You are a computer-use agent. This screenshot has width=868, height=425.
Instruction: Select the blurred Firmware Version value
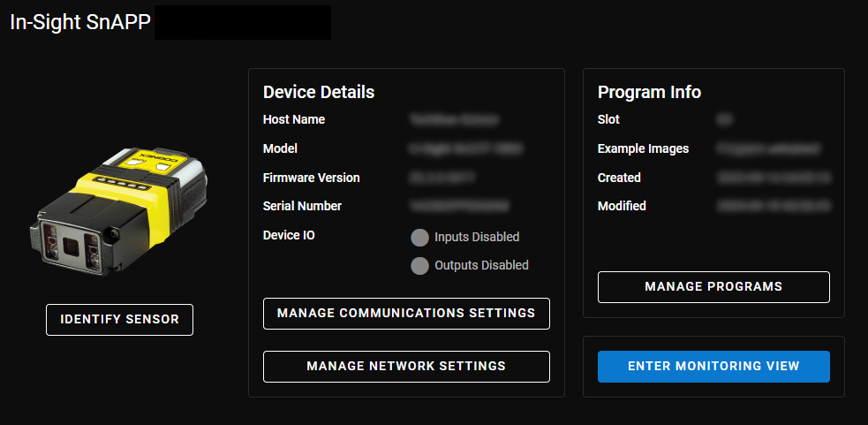click(x=443, y=178)
